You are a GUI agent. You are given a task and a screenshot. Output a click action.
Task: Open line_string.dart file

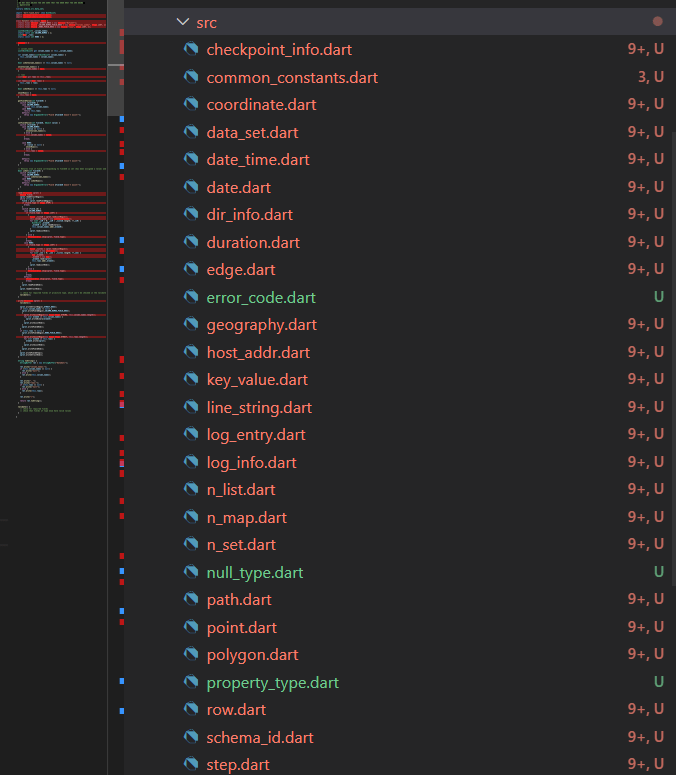click(259, 407)
